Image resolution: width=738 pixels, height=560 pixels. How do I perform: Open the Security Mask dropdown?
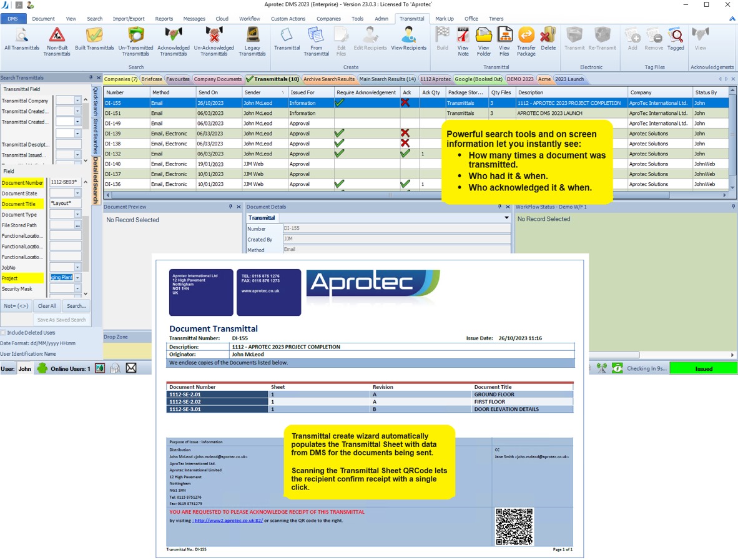coord(77,288)
